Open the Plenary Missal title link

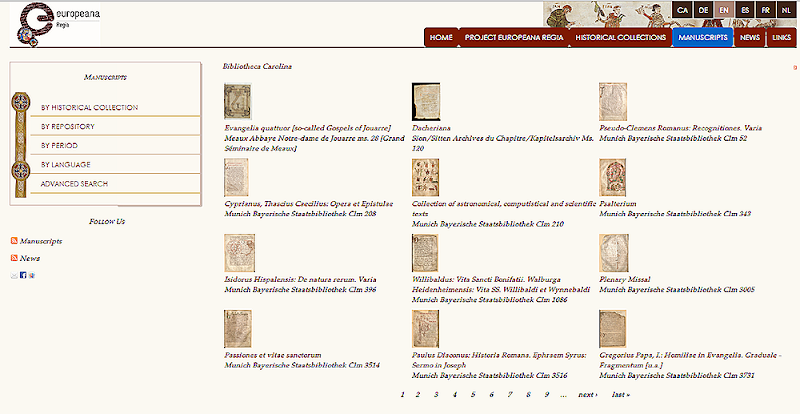pyautogui.click(x=625, y=279)
